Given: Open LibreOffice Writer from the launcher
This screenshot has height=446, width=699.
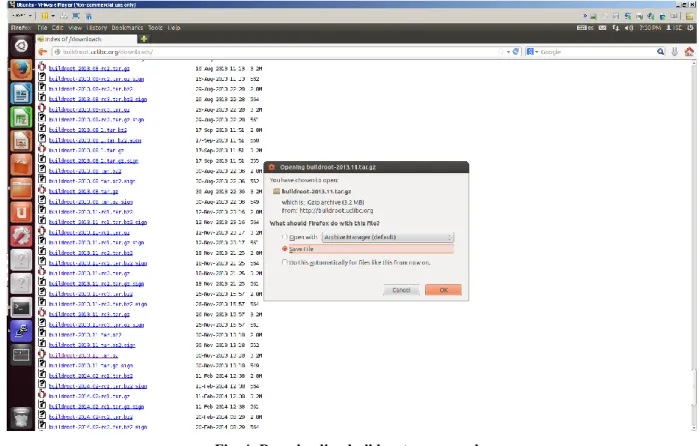Looking at the screenshot, I should point(21,93).
